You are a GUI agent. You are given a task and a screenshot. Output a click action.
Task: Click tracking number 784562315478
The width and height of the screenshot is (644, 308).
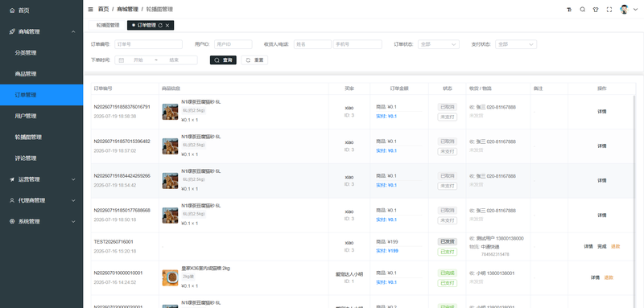(495, 254)
